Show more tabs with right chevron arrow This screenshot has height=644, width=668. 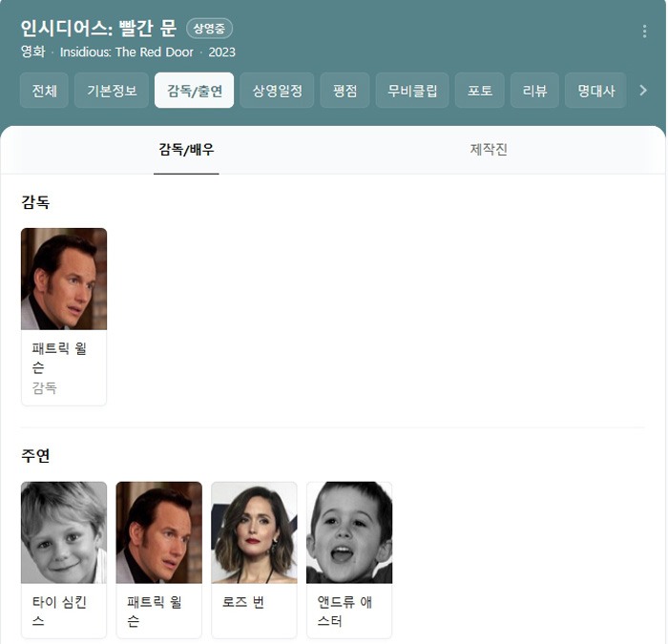click(x=643, y=91)
